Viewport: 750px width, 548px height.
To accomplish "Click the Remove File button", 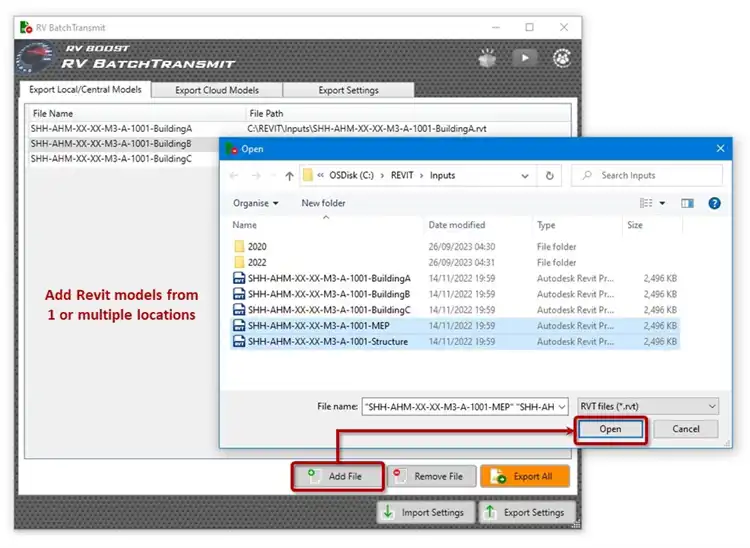I will pos(432,476).
